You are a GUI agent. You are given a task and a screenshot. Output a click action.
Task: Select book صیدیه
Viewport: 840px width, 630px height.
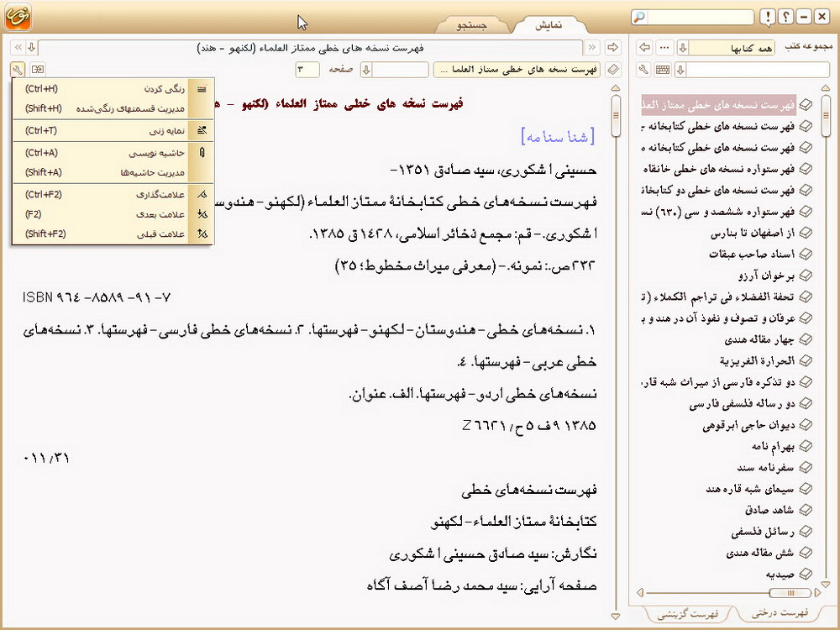point(780,575)
